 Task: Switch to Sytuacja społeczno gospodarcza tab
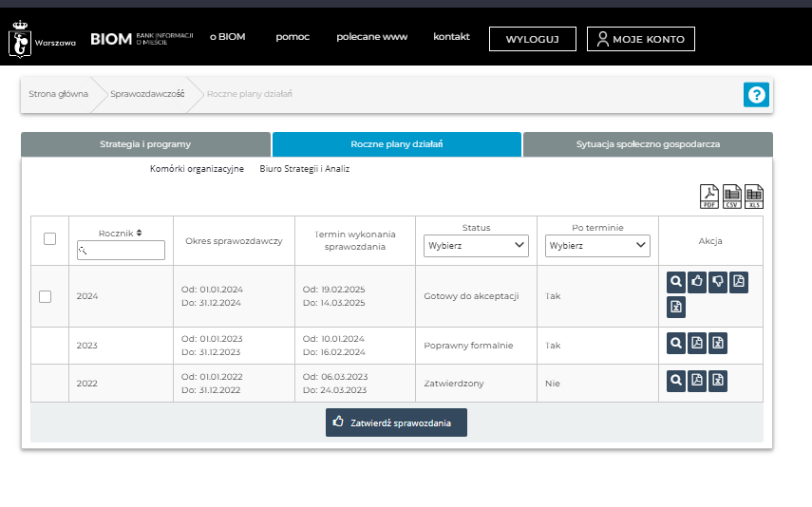point(648,144)
